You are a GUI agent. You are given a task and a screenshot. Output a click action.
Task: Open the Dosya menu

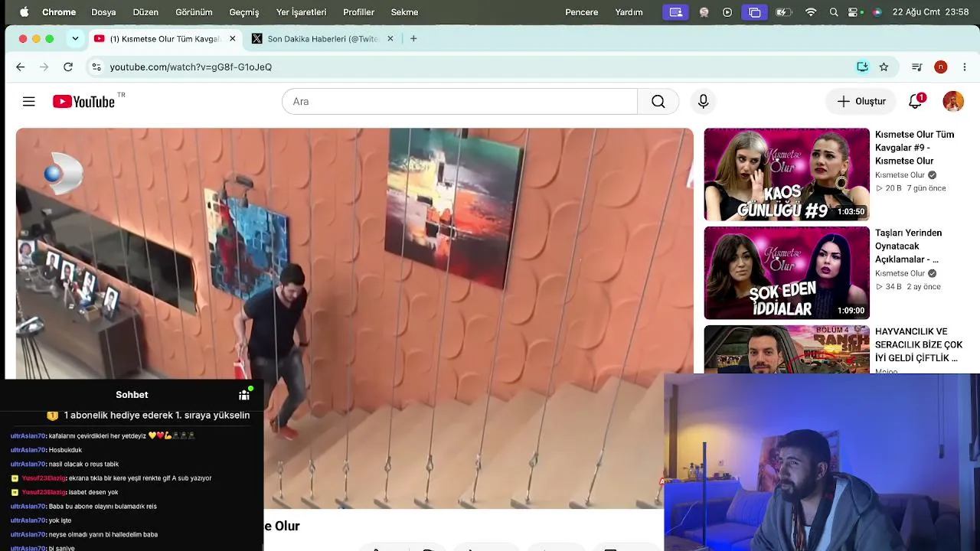tap(103, 12)
